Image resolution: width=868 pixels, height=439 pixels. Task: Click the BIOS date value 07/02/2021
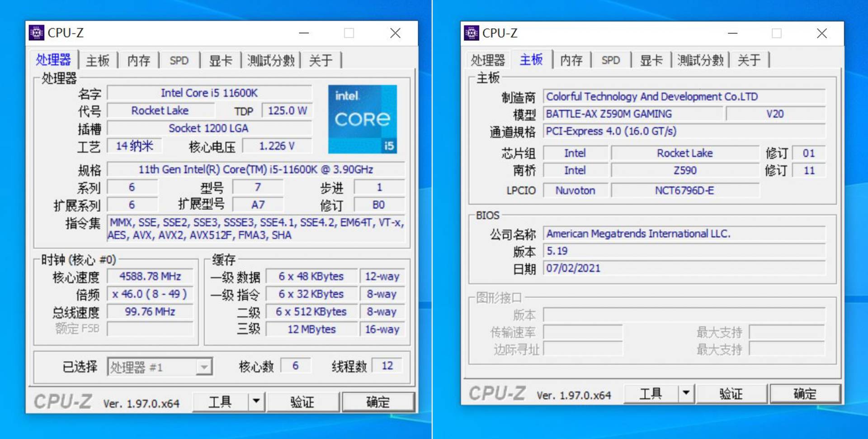coord(684,268)
